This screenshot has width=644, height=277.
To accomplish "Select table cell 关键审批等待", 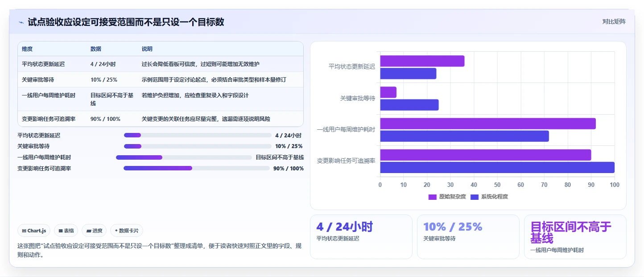I will [38, 80].
